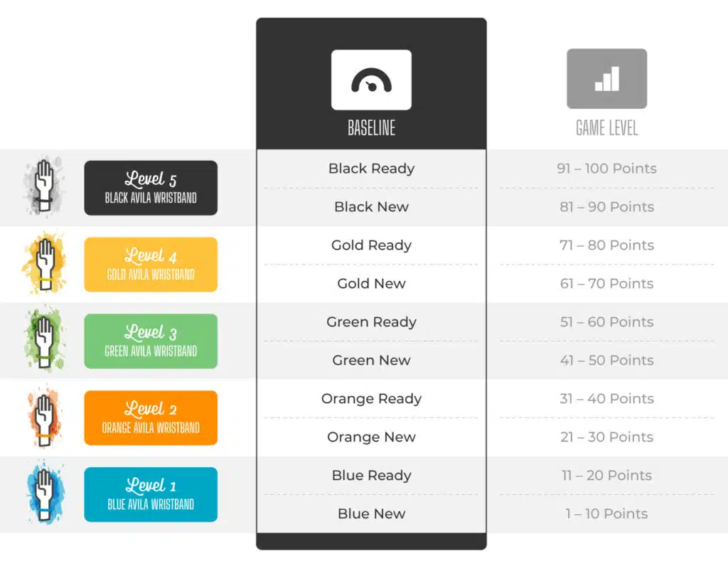The width and height of the screenshot is (728, 576).
Task: Open the Level 5 Black Avila Wristband badge
Action: click(151, 188)
